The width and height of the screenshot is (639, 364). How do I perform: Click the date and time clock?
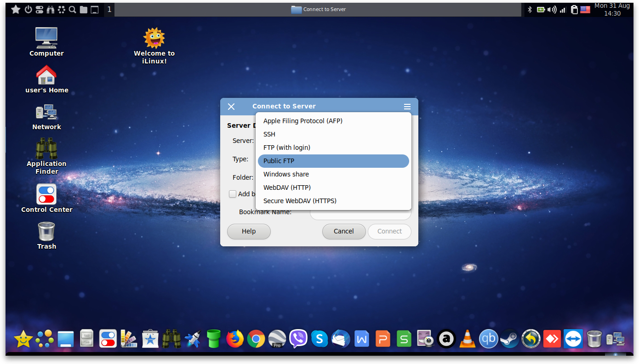612,9
